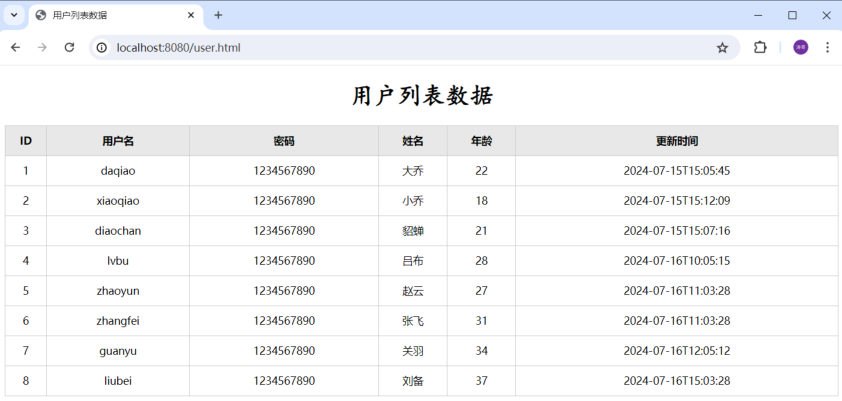Click the 用户名 column header
The width and height of the screenshot is (842, 401).
click(x=118, y=141)
